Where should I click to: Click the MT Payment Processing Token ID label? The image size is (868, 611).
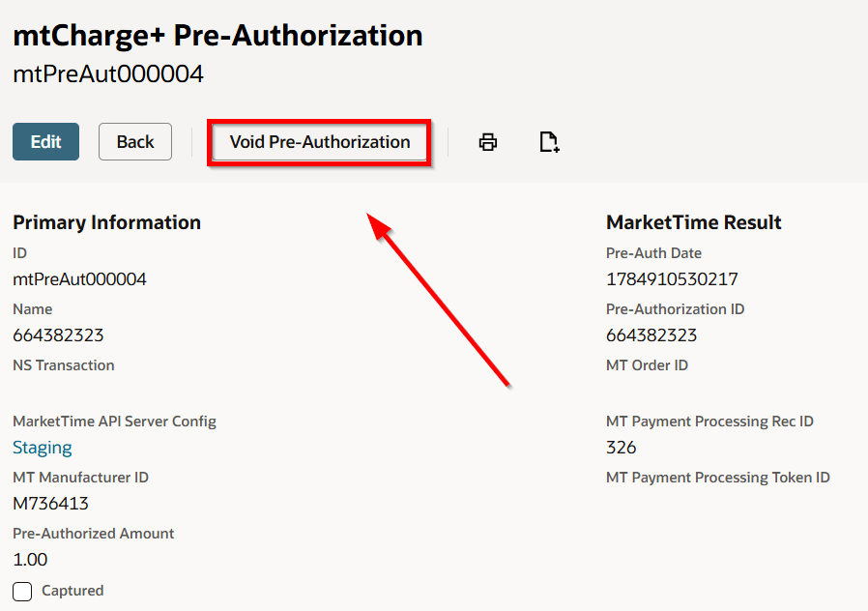click(x=718, y=477)
